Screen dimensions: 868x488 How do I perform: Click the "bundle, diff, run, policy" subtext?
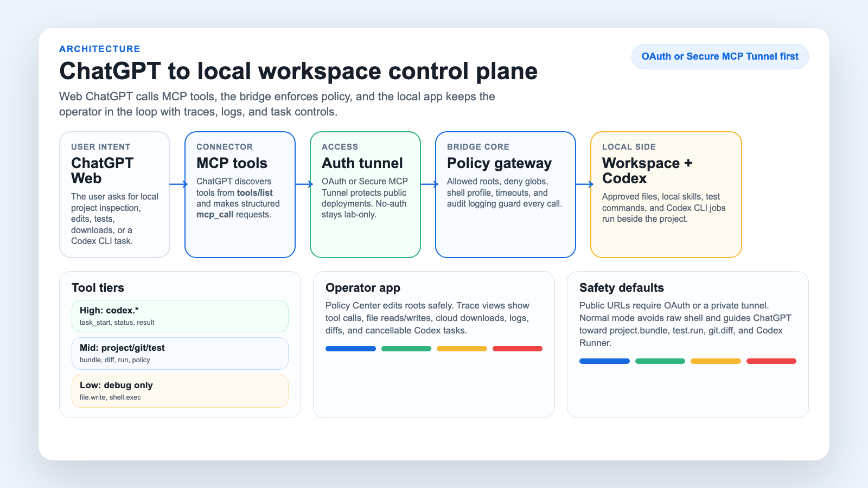pos(115,360)
